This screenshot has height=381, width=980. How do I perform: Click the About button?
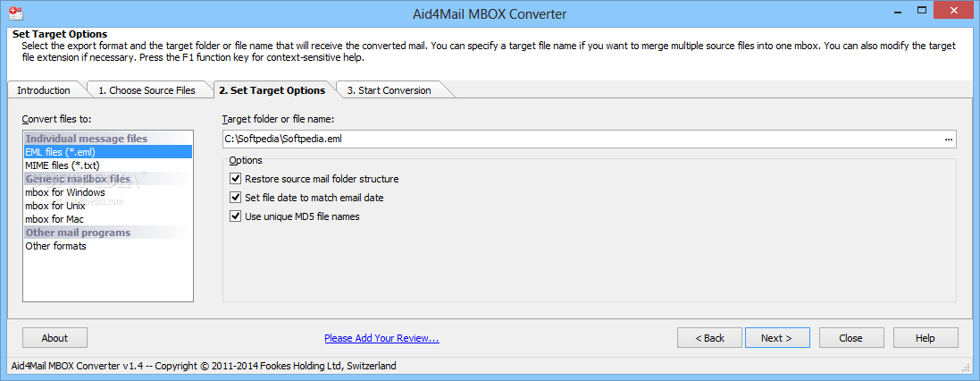tap(55, 338)
